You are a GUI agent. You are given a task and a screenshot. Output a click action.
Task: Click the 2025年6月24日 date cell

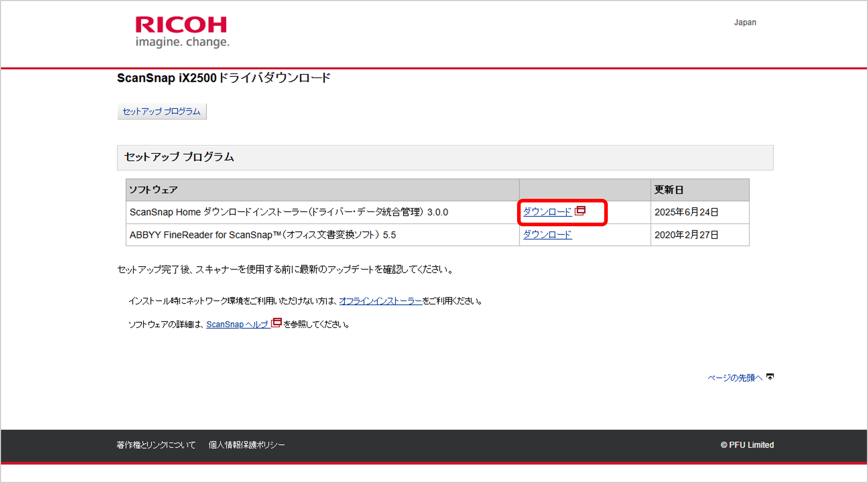coord(686,212)
